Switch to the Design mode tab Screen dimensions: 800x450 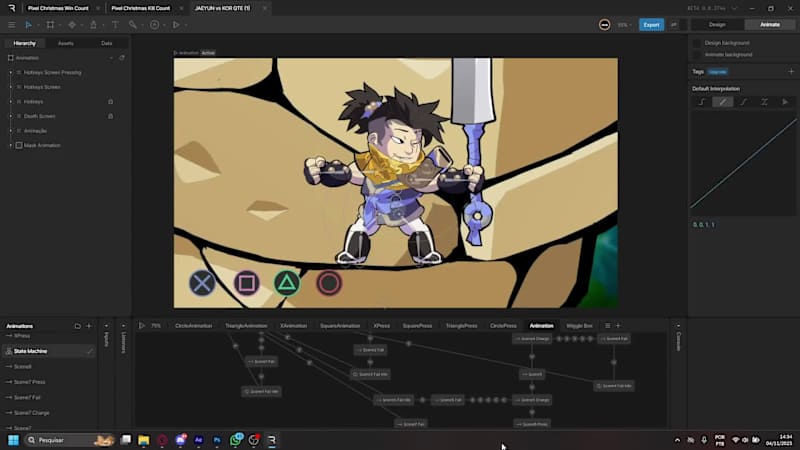point(716,24)
